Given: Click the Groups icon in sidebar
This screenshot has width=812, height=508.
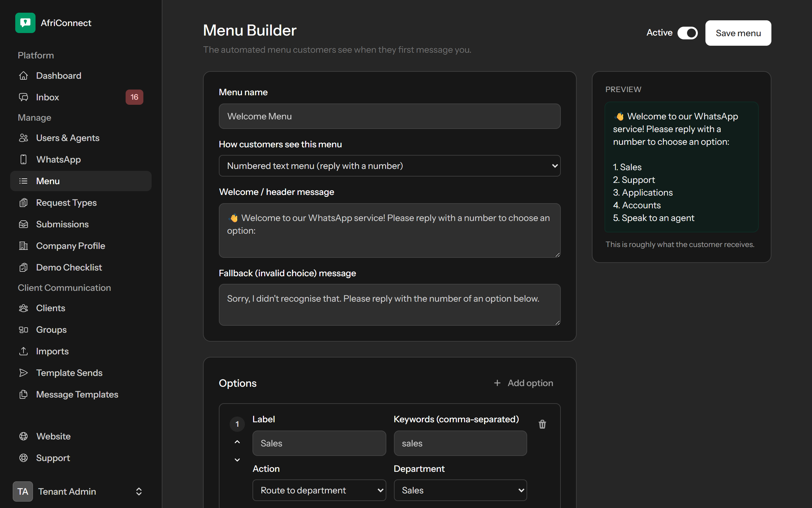Looking at the screenshot, I should coord(23,330).
